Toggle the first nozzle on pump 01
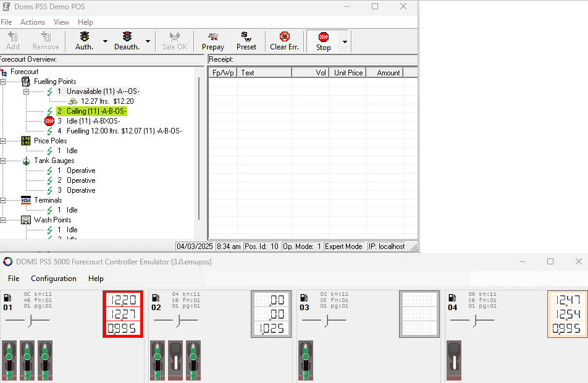 (x=10, y=359)
